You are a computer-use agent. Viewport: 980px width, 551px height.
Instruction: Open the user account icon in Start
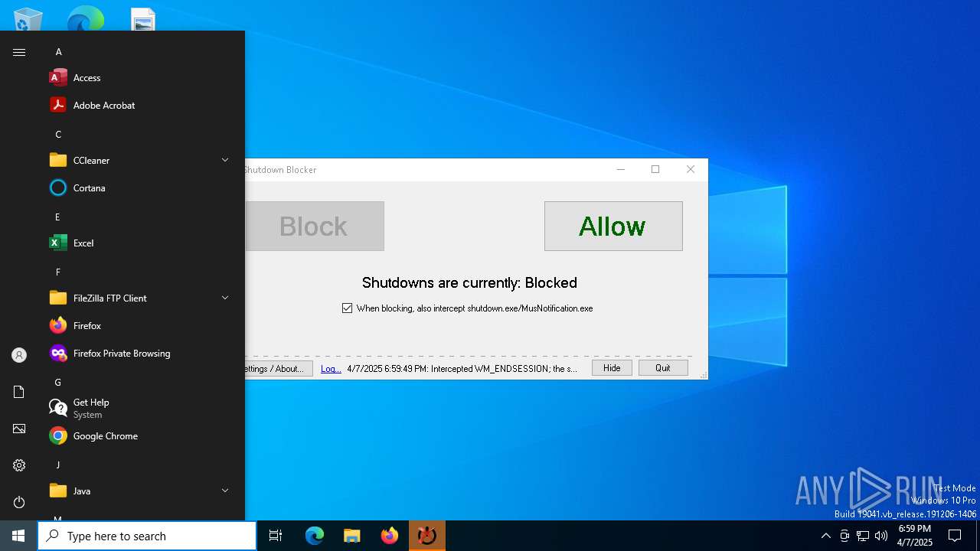pos(19,355)
